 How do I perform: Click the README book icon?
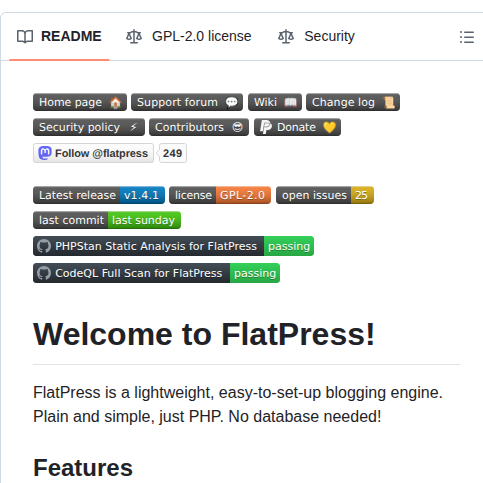click(25, 37)
